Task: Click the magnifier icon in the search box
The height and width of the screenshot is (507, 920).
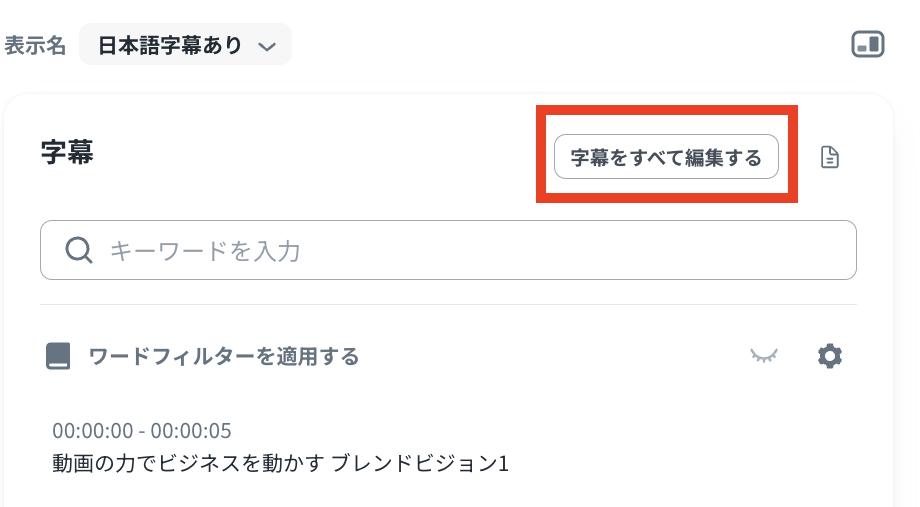Action: click(79, 250)
